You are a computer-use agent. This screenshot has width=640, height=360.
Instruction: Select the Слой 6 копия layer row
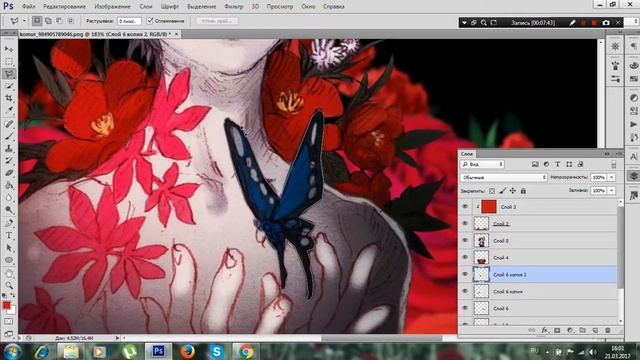pos(545,291)
